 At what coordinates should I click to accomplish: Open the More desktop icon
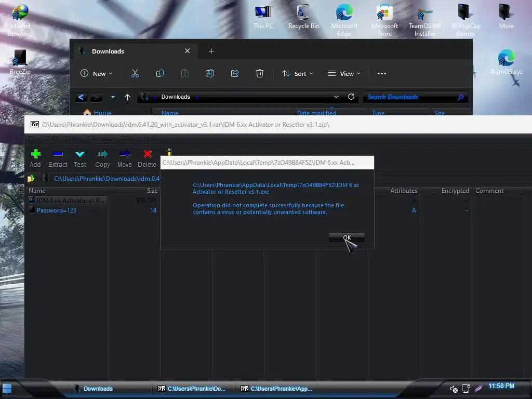(506, 17)
